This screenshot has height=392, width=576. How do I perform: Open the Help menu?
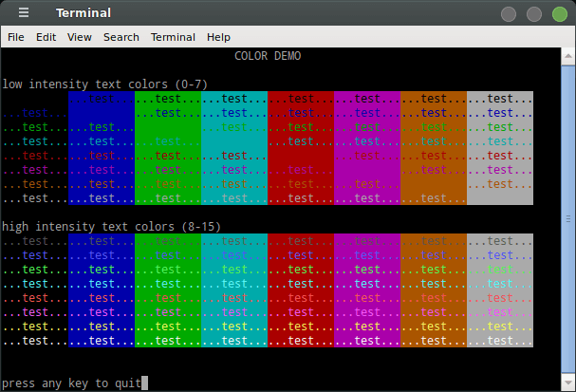(218, 37)
